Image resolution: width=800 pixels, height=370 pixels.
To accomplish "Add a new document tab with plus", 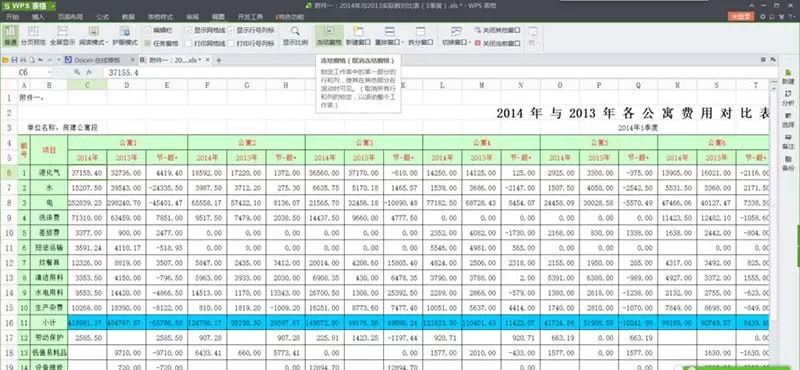I will click(x=219, y=60).
